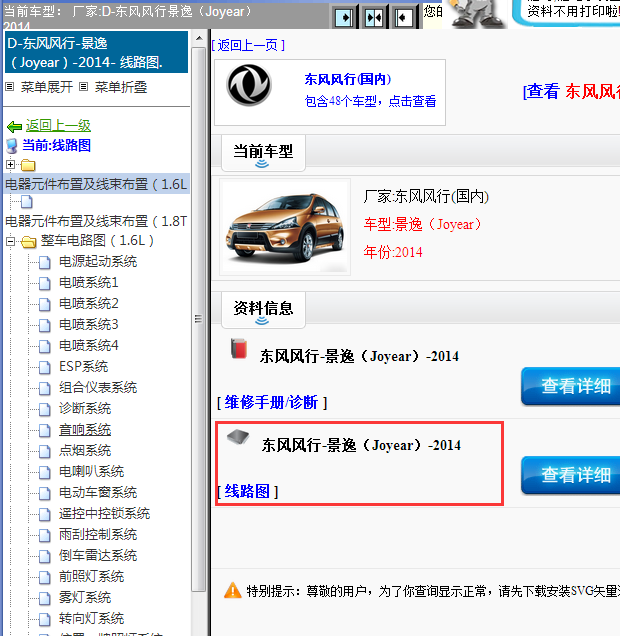Open 电源起动系统 diagram
The image size is (620, 636).
click(x=98, y=261)
